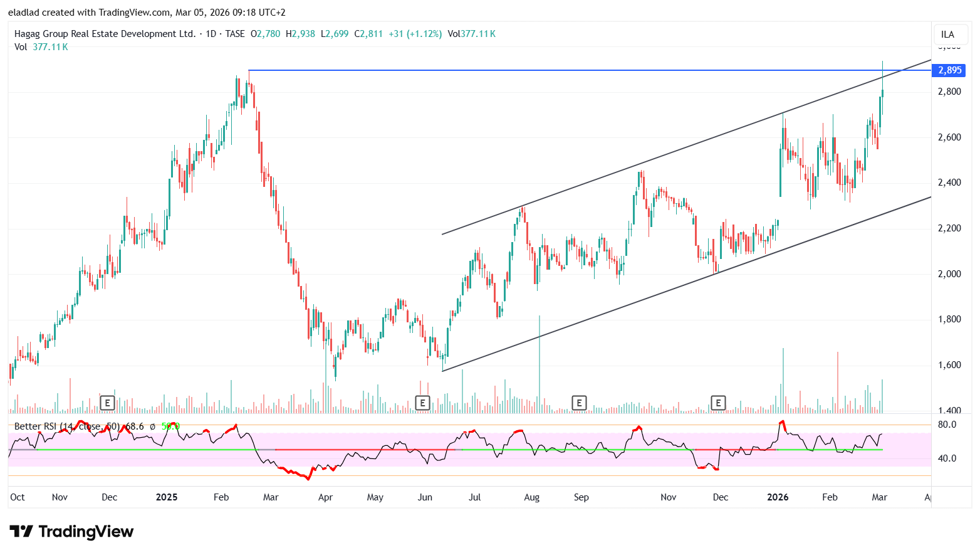Click the 1,800 price axis label
Viewport: 980px width, 555px height.
click(x=949, y=319)
